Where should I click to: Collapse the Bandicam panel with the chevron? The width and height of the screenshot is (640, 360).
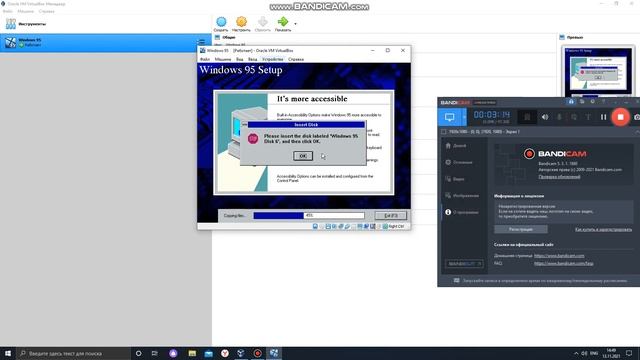click(x=637, y=132)
